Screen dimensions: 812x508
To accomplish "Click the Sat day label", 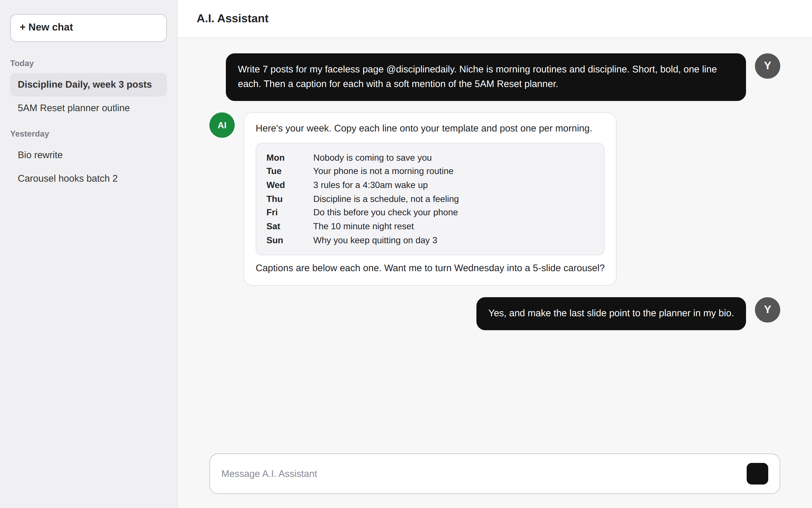I will (273, 226).
